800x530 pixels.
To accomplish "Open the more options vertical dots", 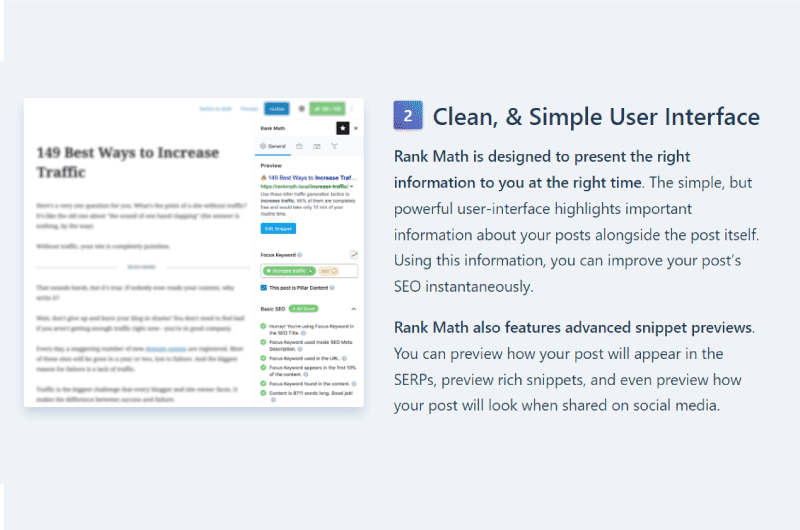I will 353,109.
